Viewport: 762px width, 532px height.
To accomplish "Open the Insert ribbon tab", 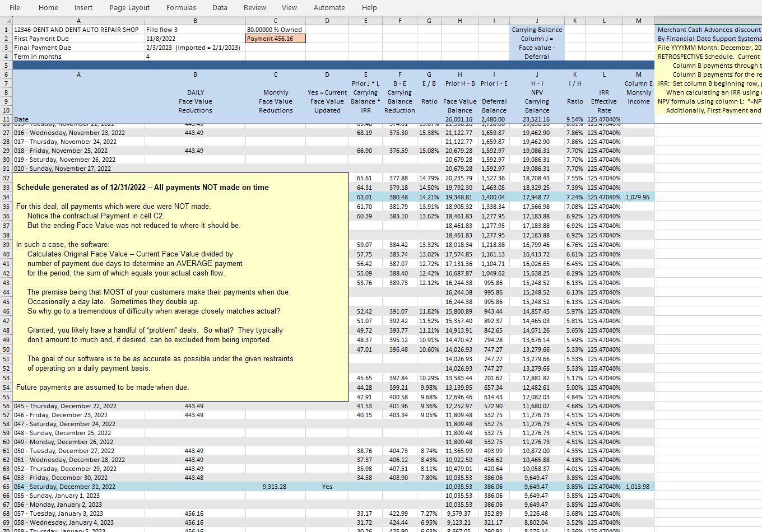I will click(x=83, y=8).
